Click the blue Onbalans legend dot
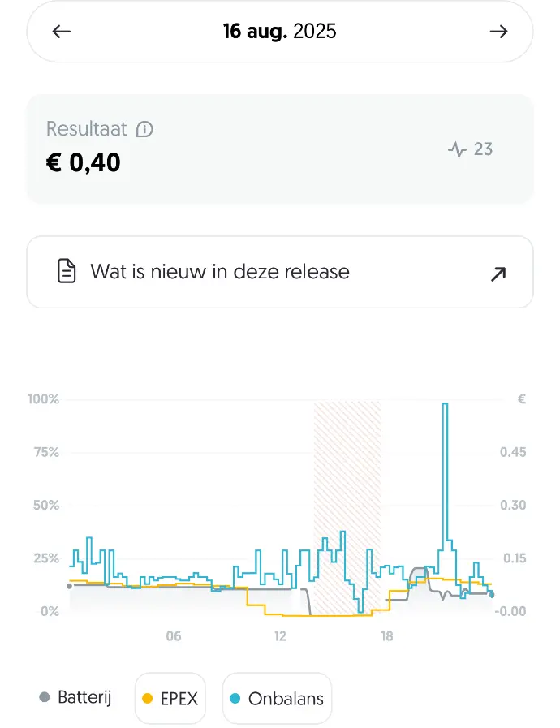Screen dimensions: 560x728 235,698
